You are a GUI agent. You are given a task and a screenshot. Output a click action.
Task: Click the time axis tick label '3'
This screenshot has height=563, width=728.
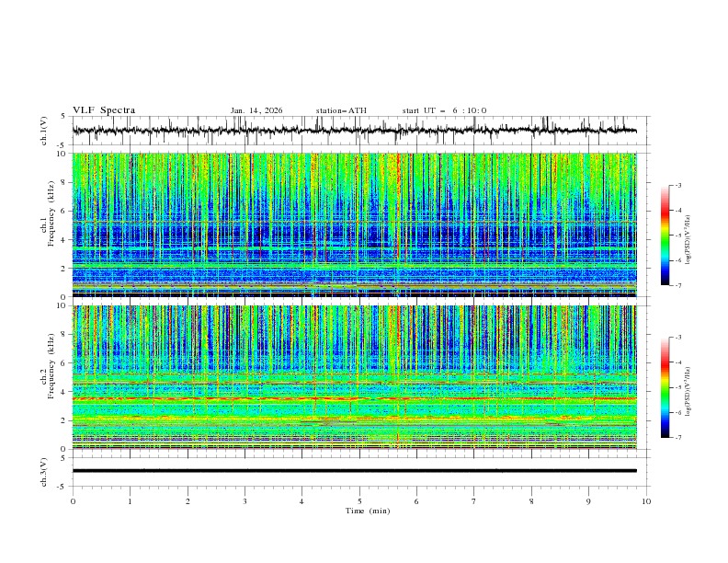point(245,501)
